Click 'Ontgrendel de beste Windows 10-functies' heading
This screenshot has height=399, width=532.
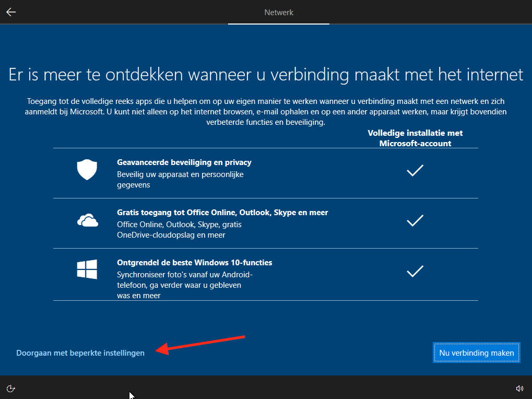[194, 263]
